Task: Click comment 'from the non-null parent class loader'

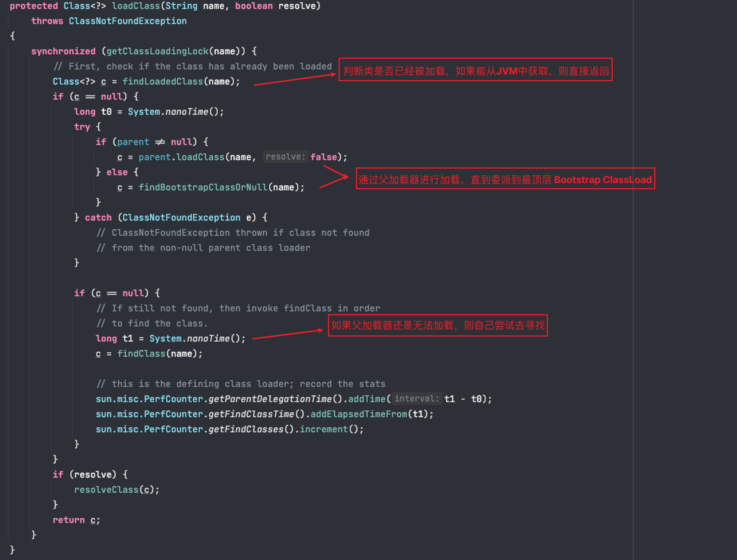Action: (203, 248)
